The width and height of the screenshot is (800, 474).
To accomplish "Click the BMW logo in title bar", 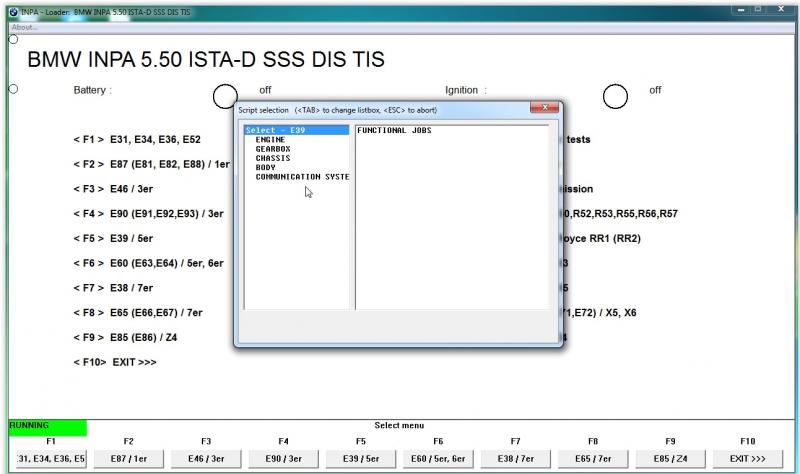I will [11, 9].
